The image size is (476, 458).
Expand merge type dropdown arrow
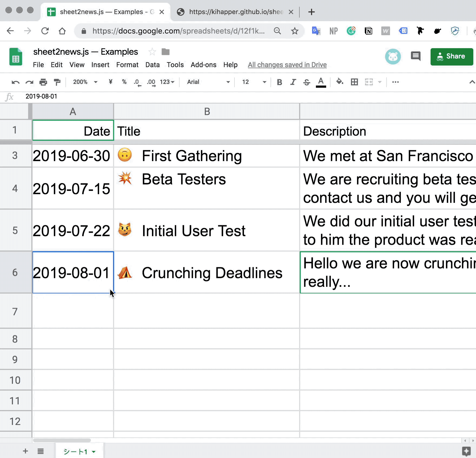(x=380, y=82)
